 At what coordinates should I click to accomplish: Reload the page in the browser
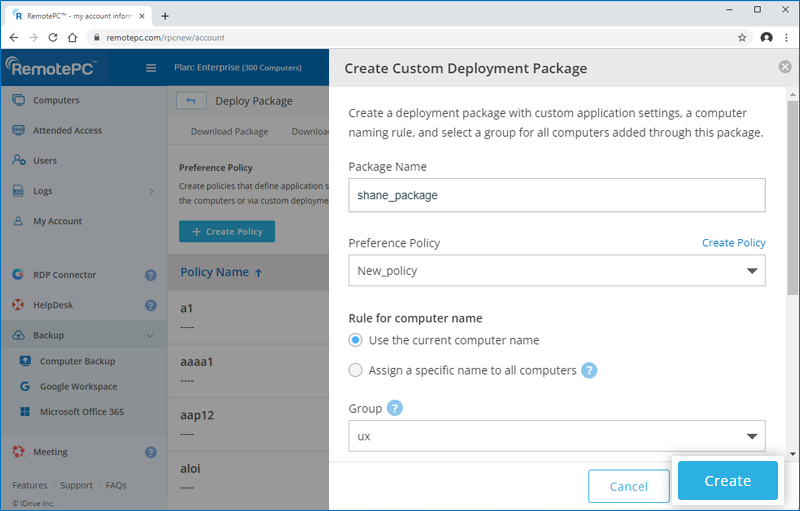pos(53,38)
